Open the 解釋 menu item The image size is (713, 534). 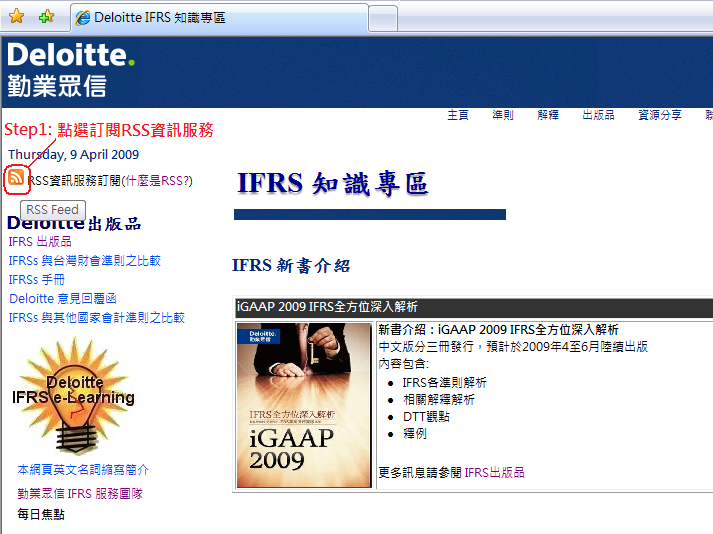[x=548, y=115]
